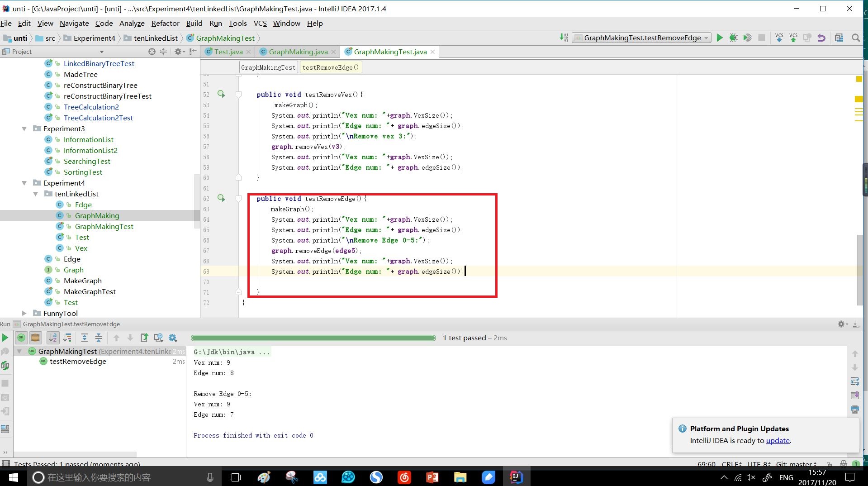Image resolution: width=868 pixels, height=486 pixels.
Task: Collapse all in Project panel header
Action: [x=163, y=52]
